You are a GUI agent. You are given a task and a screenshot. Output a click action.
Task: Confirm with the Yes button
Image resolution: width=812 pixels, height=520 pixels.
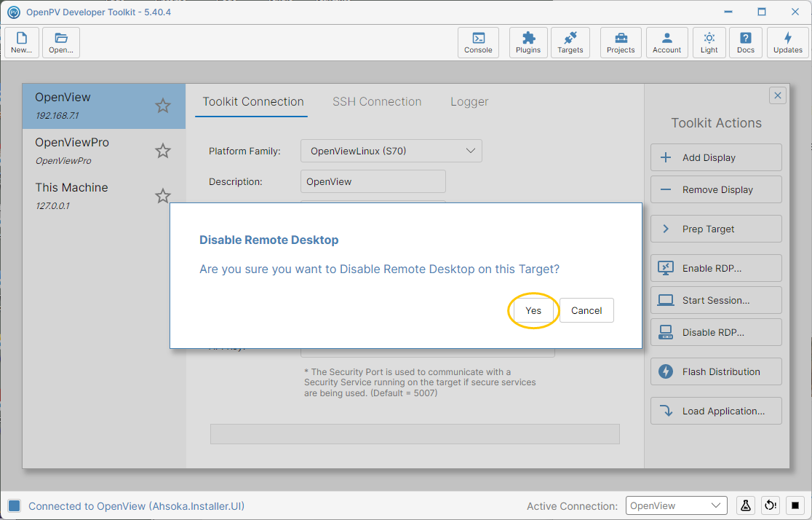point(533,310)
